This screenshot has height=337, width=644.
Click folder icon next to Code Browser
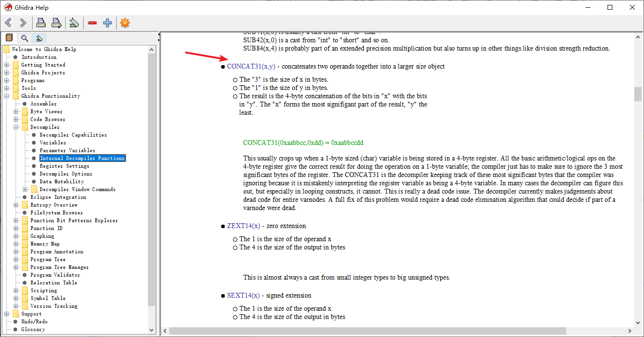coord(25,119)
